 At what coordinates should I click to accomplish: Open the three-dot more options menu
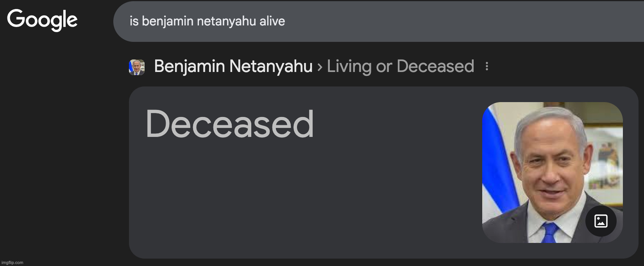point(487,66)
